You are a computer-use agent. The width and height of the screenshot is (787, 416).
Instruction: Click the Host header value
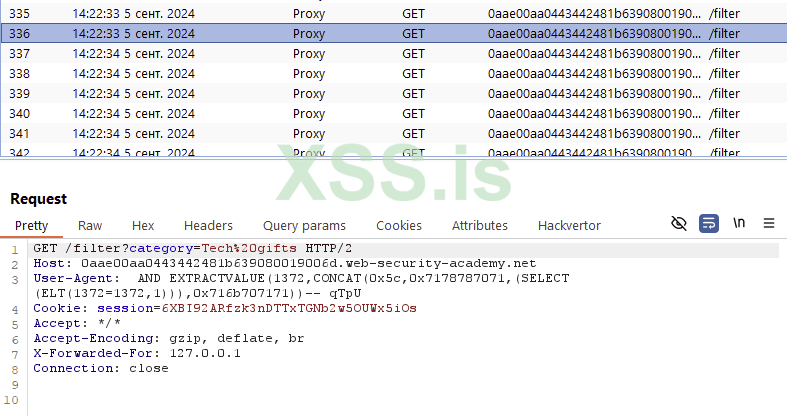[x=308, y=263]
